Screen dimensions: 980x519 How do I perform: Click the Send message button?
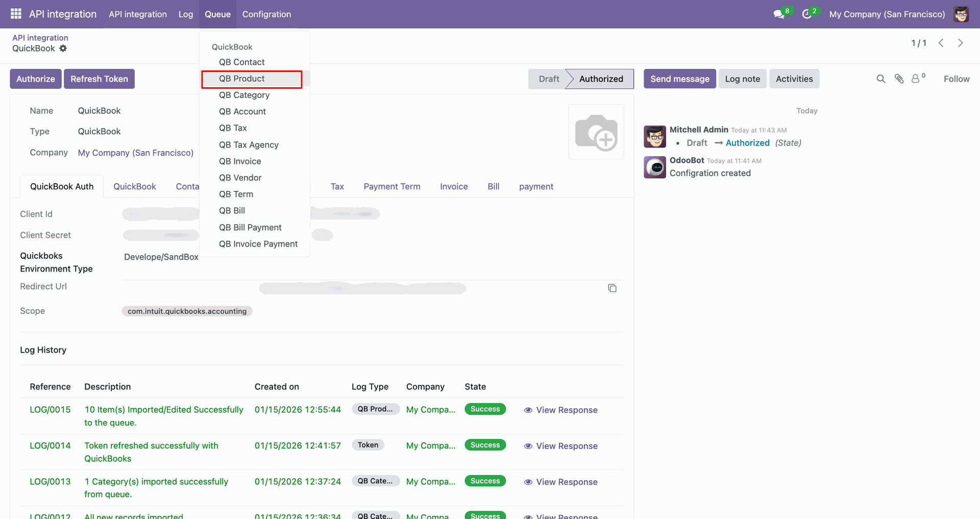tap(680, 79)
